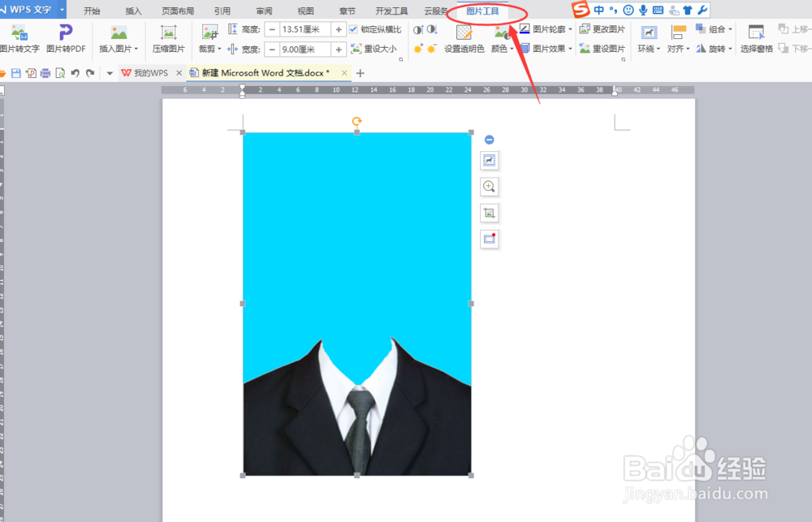The height and width of the screenshot is (522, 812).
Task: Increase width with the plus button
Action: tap(339, 50)
